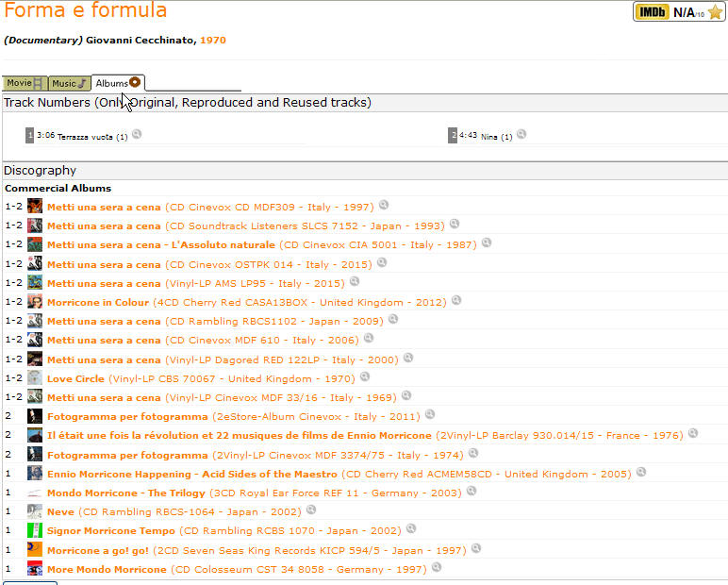Click cover thumbnail of Cinevox CD MDF309 album
This screenshot has height=585, width=728.
pyautogui.click(x=35, y=207)
